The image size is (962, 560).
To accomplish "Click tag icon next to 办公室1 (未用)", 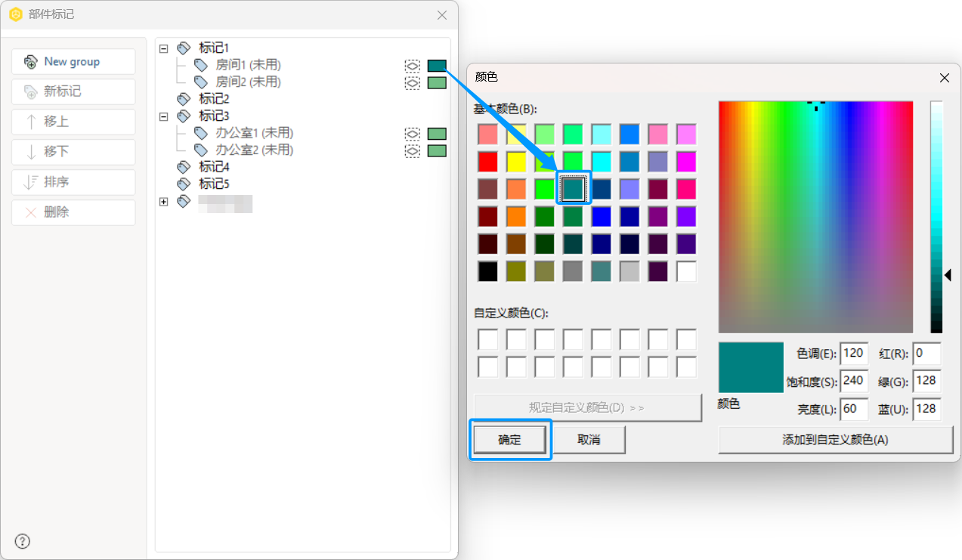I will (200, 133).
